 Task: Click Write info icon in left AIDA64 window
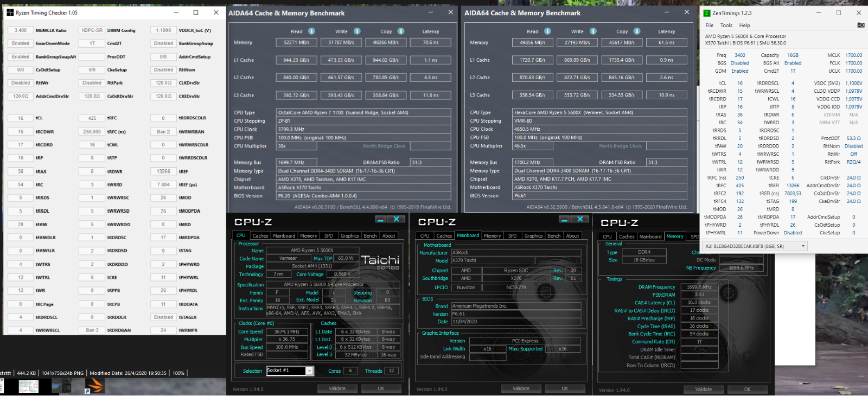357,31
